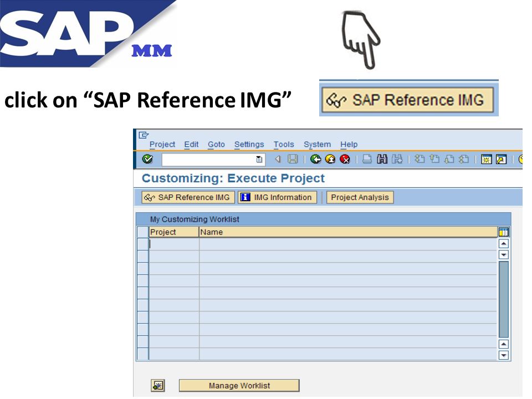Image resolution: width=532 pixels, height=399 pixels.
Task: Open the Goto menu
Action: point(217,144)
